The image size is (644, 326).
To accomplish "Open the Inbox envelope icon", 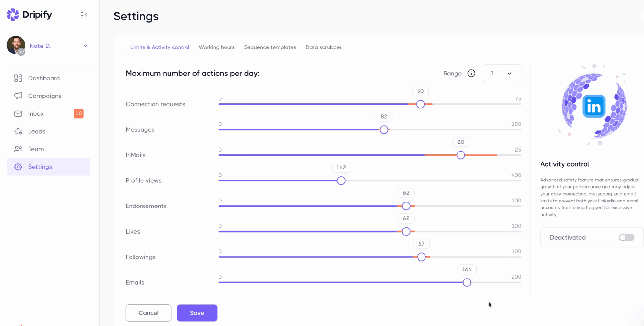I will 18,113.
